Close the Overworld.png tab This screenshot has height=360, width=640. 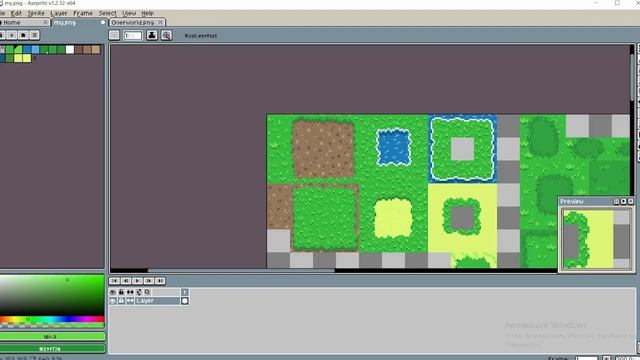tap(160, 22)
